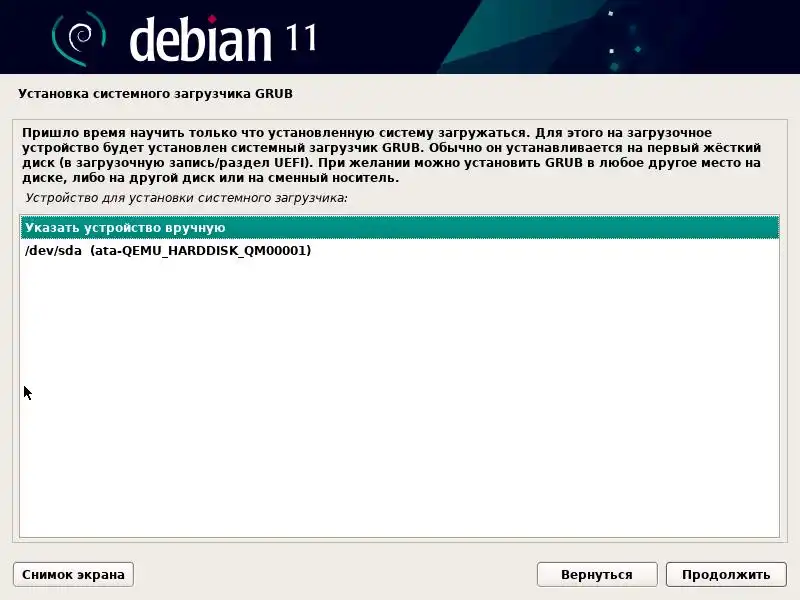Click the label 'Устройство для установки системного загрузчика:'
Image resolution: width=800 pixels, height=600 pixels.
(x=186, y=198)
